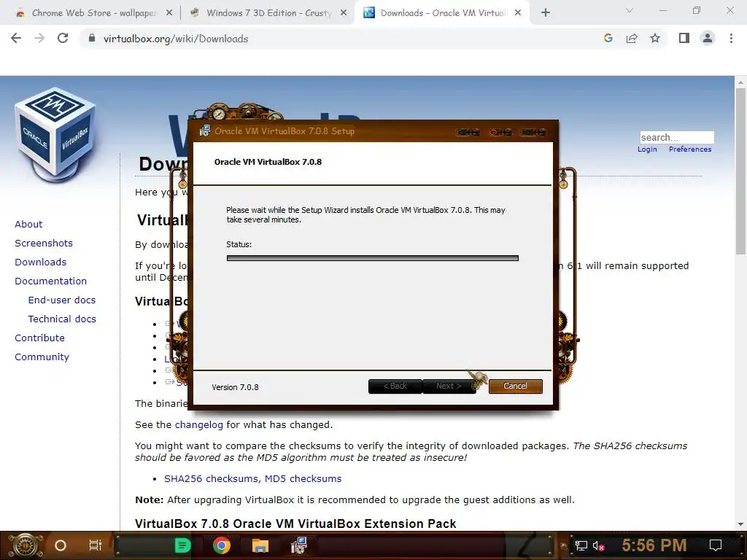This screenshot has width=747, height=560.
Task: Open Technical docs link
Action: coord(62,319)
